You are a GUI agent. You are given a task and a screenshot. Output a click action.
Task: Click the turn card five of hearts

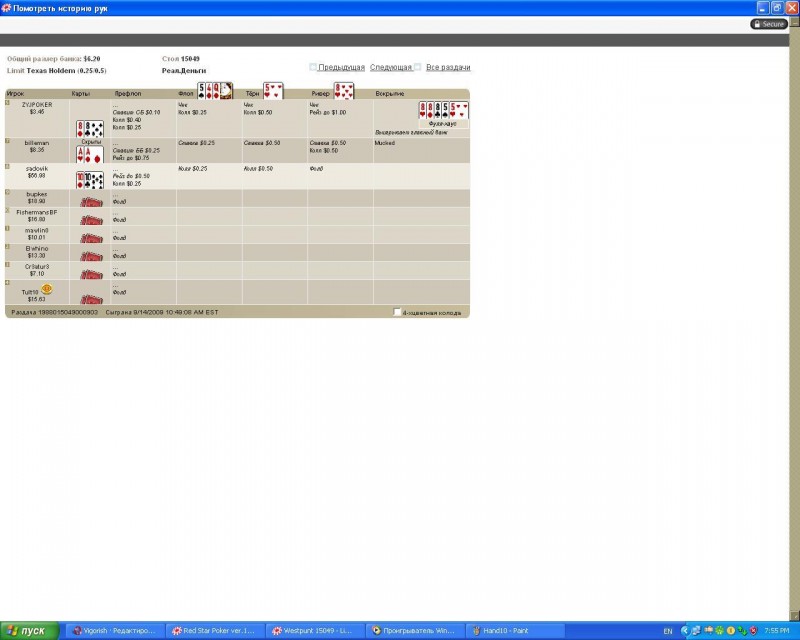[273, 90]
